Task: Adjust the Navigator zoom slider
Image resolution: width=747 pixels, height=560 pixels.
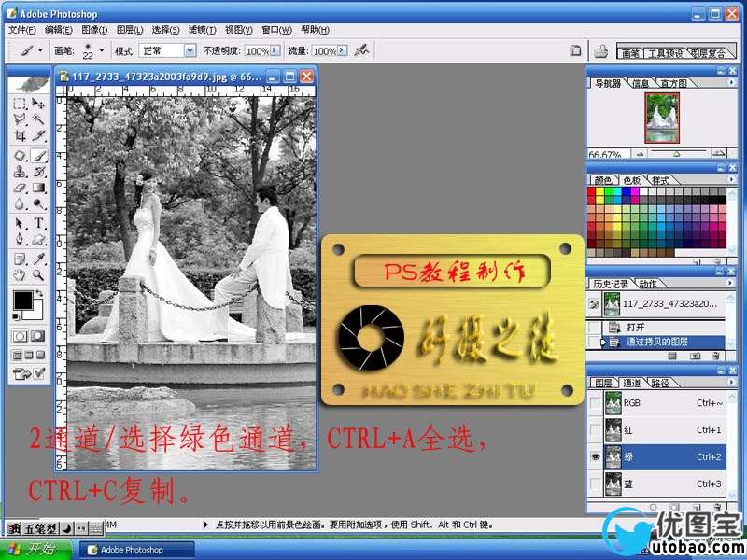Action: pos(676,154)
